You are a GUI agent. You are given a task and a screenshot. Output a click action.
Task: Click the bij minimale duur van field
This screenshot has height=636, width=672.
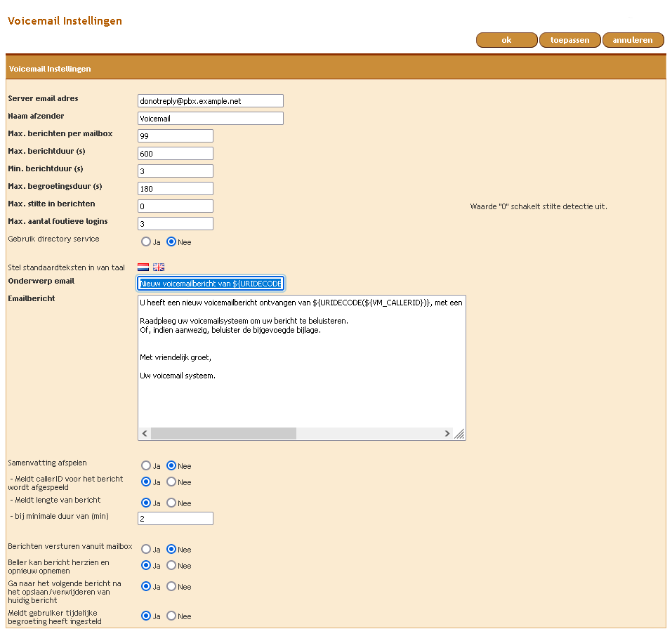coord(176,519)
